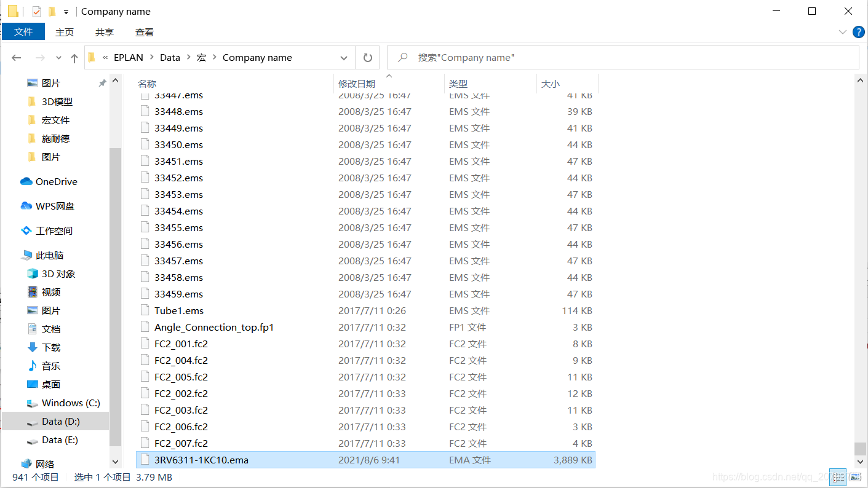Sort by 大小 column header
This screenshot has height=488, width=868.
pyautogui.click(x=550, y=84)
